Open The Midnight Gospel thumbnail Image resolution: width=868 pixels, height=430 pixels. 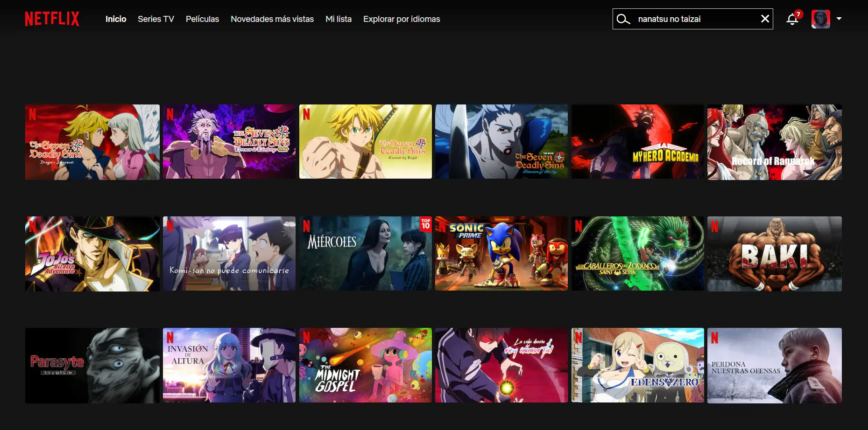(366, 365)
